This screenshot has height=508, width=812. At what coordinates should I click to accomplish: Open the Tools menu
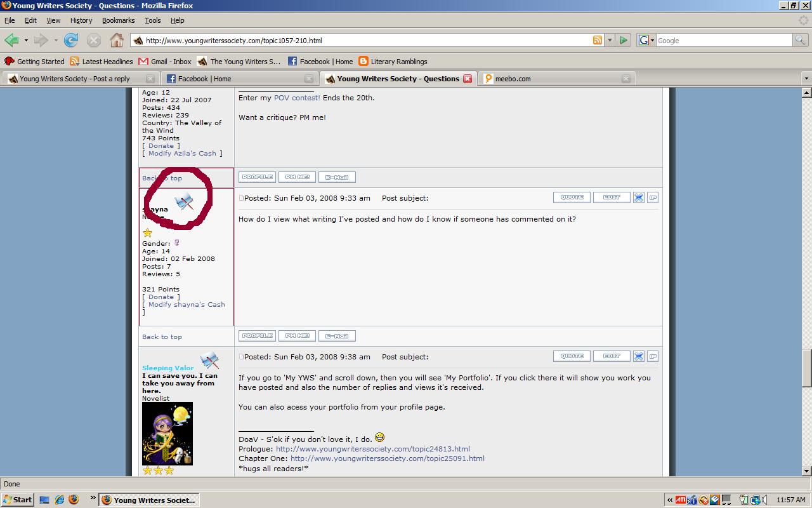tap(153, 20)
